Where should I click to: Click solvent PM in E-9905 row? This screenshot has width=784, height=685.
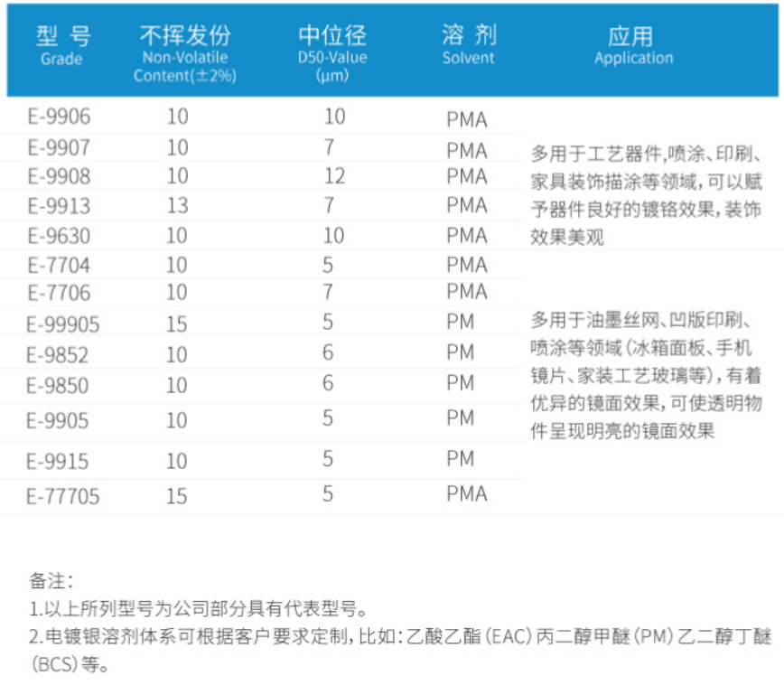[x=461, y=418]
